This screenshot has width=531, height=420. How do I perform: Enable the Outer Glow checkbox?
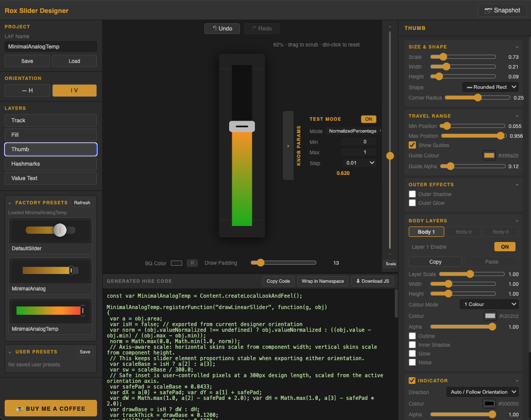(x=412, y=203)
